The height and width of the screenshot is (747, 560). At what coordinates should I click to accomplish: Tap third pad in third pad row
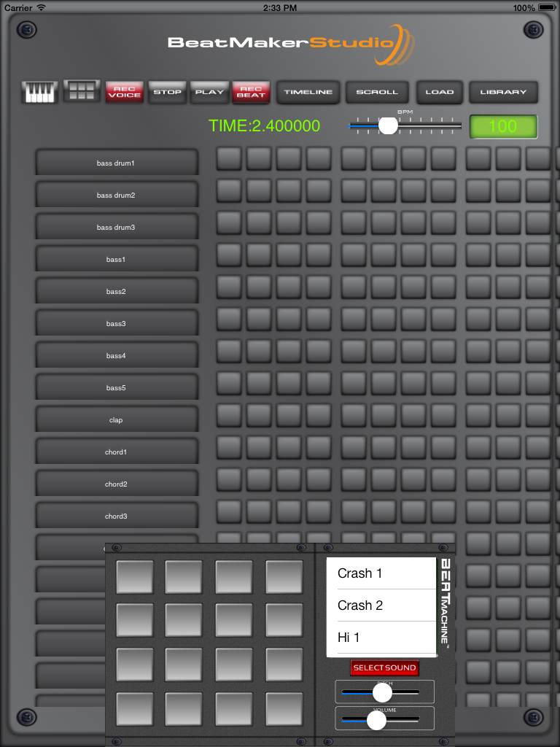click(x=234, y=665)
